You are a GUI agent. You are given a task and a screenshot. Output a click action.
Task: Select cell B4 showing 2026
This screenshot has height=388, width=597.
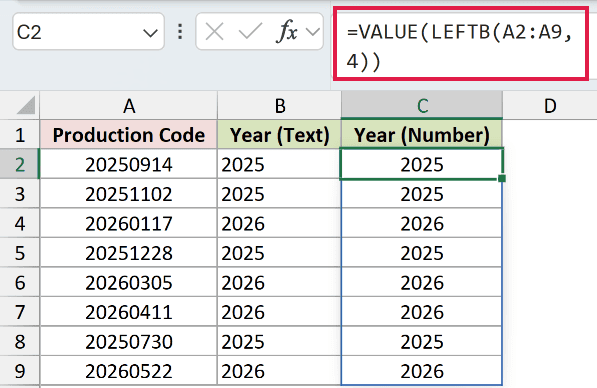click(x=279, y=224)
